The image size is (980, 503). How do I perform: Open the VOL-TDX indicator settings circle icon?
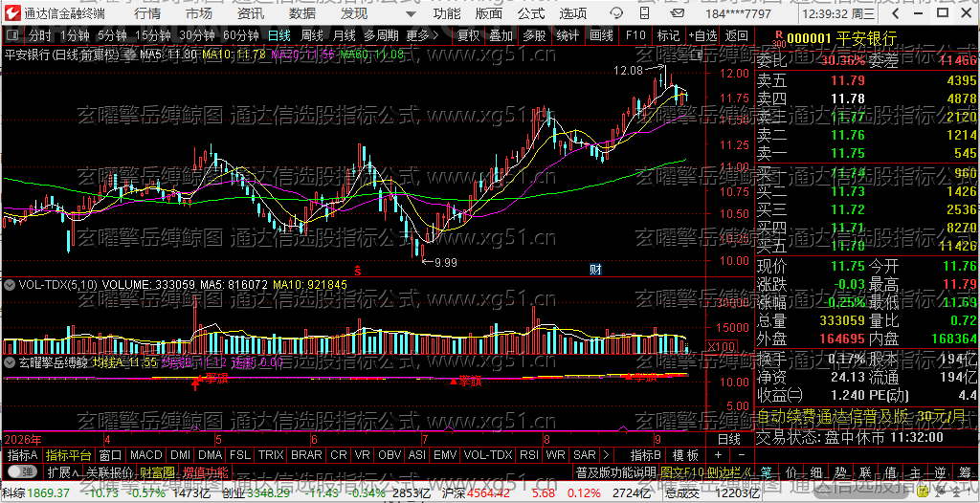10,284
